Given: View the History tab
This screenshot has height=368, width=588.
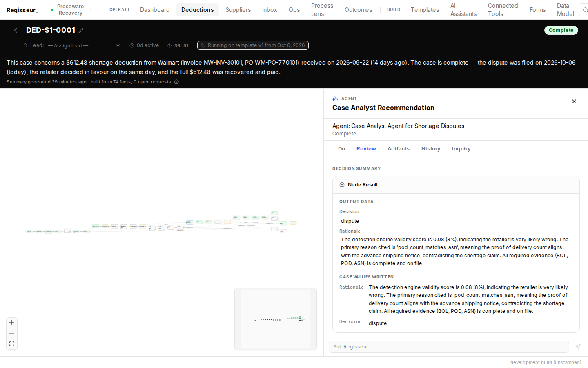Looking at the screenshot, I should (431, 149).
